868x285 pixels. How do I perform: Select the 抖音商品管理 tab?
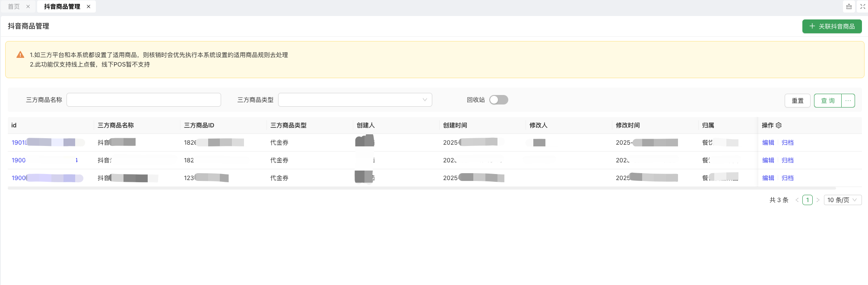[62, 6]
